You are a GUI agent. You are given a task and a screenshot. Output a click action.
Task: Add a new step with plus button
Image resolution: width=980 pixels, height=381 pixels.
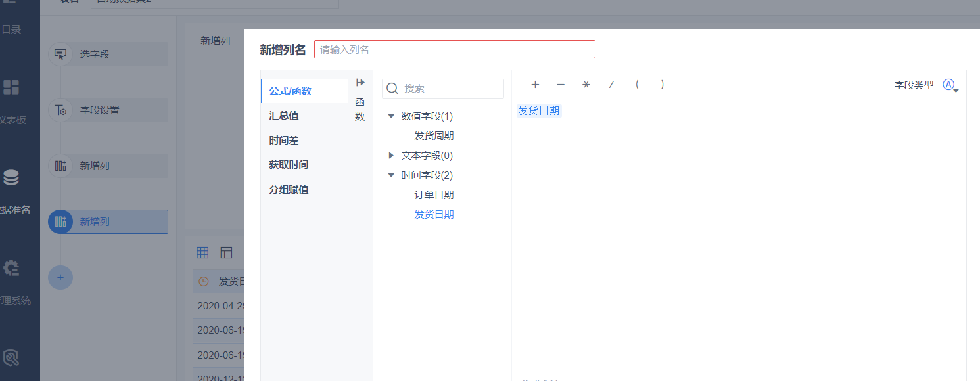[x=60, y=278]
